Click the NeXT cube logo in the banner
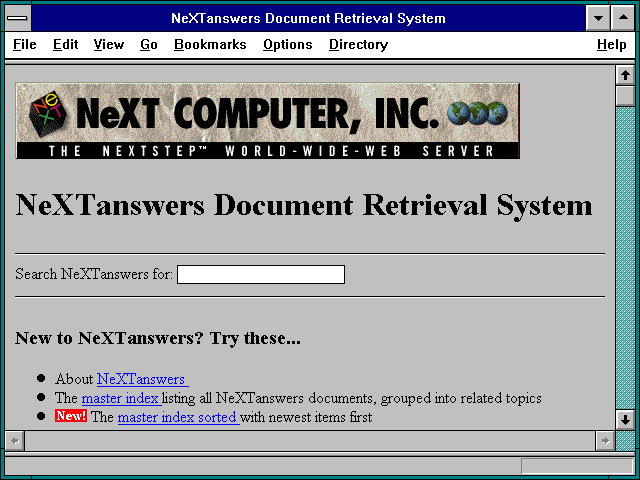The height and width of the screenshot is (480, 640). click(x=47, y=113)
